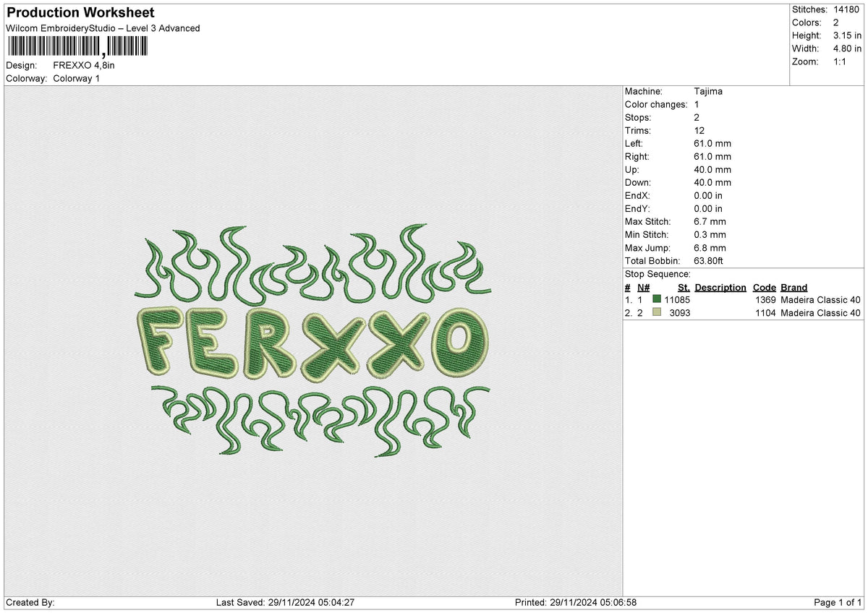
Task: Click the 'Description' column header
Action: [x=720, y=287]
